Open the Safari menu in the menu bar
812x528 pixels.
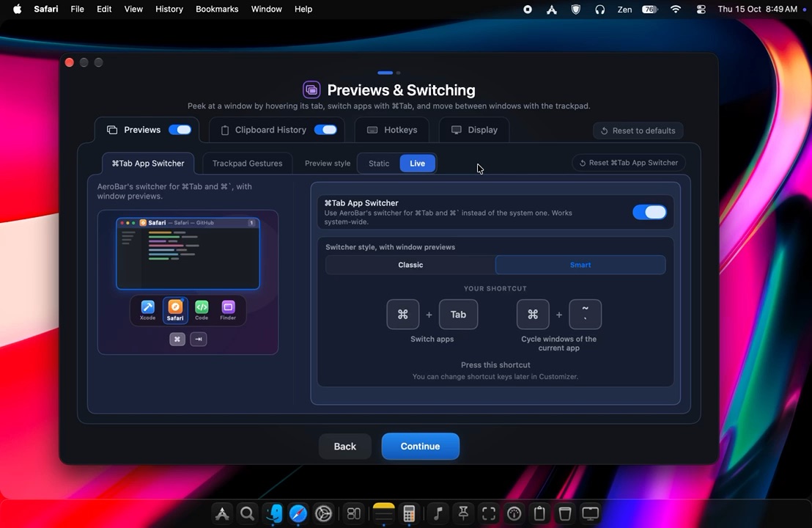[x=46, y=9]
